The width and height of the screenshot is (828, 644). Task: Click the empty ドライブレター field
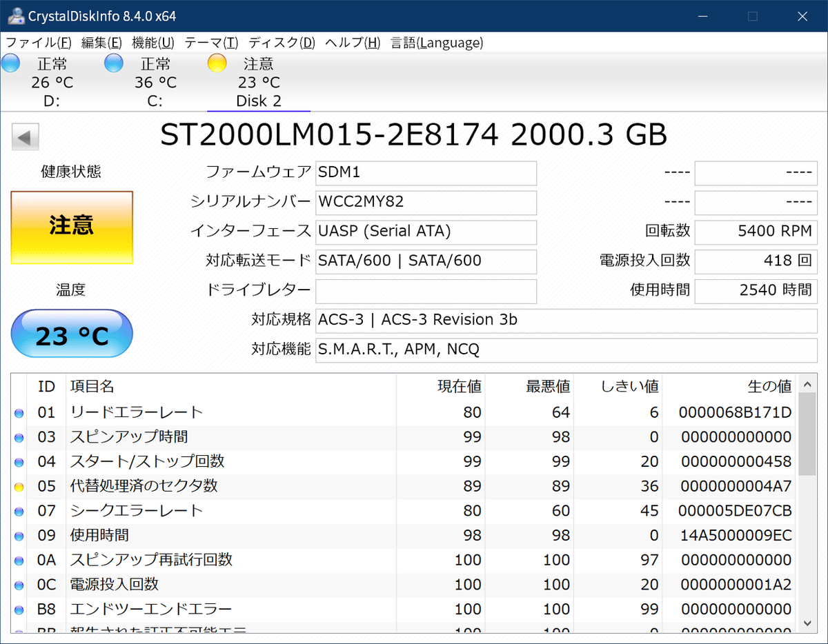point(426,291)
